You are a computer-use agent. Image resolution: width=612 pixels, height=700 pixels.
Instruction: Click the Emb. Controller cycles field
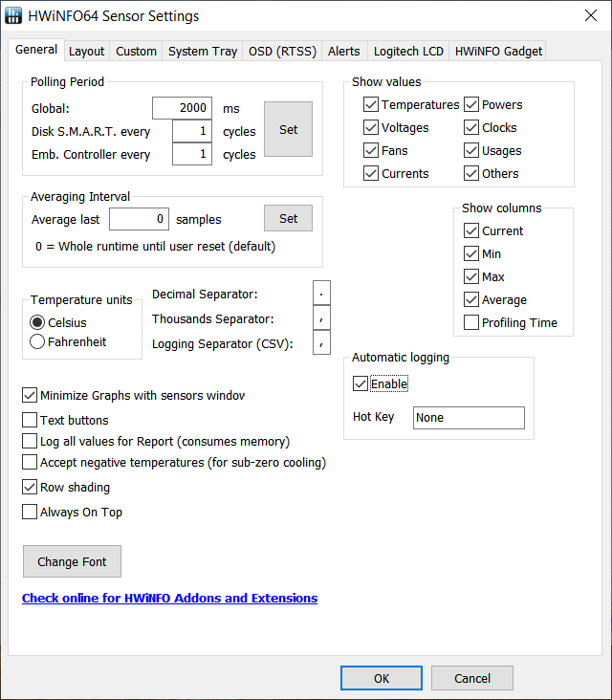tap(192, 154)
